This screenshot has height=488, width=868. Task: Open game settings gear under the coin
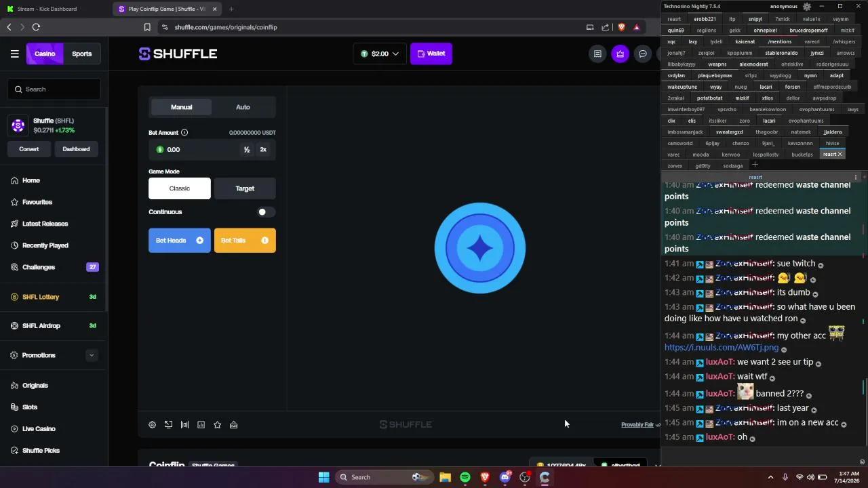pyautogui.click(x=152, y=425)
